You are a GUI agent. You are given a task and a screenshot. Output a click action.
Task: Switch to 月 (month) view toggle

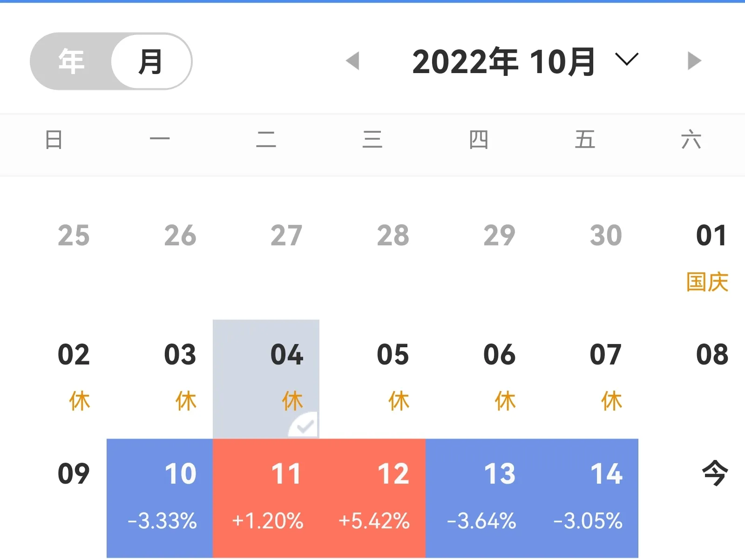[151, 61]
